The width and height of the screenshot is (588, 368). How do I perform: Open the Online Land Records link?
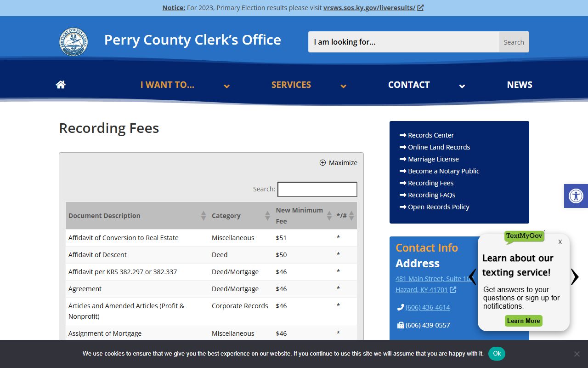click(439, 147)
